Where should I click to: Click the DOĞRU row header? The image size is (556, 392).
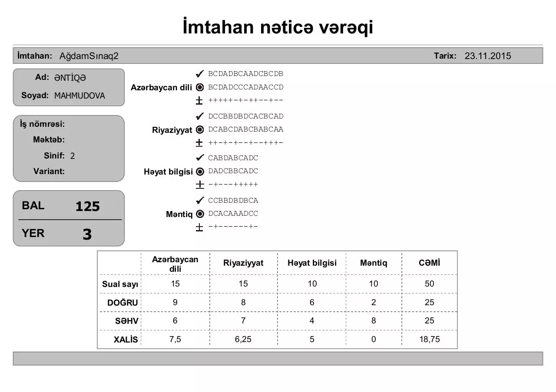coord(122,303)
